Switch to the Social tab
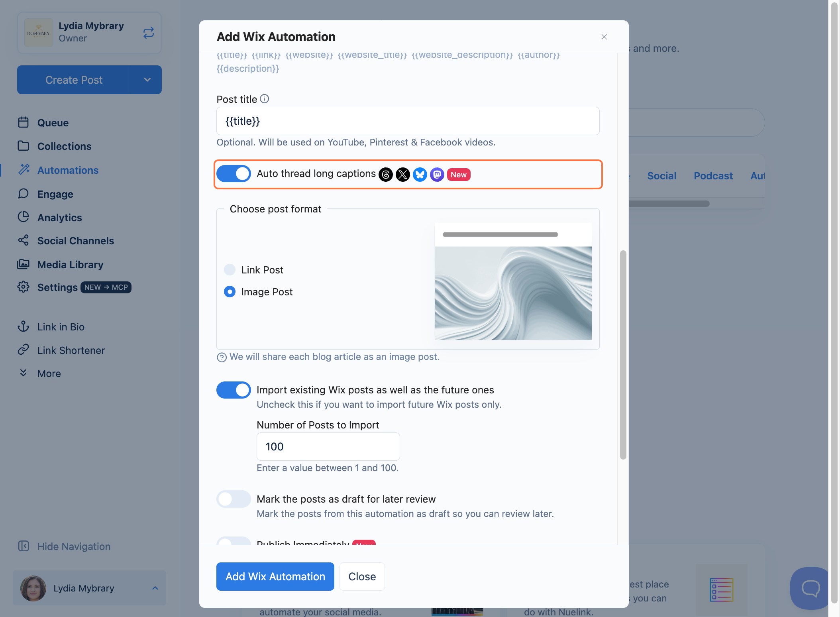This screenshot has width=840, height=617. 662,176
